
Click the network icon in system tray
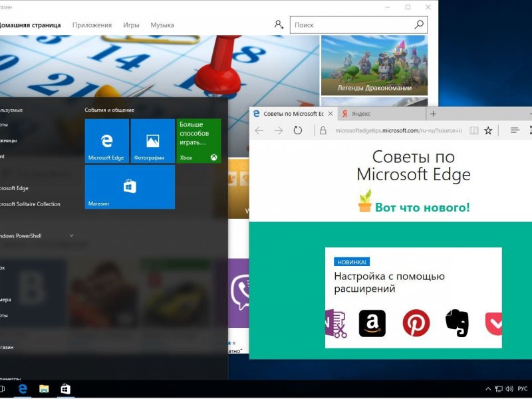(x=499, y=389)
